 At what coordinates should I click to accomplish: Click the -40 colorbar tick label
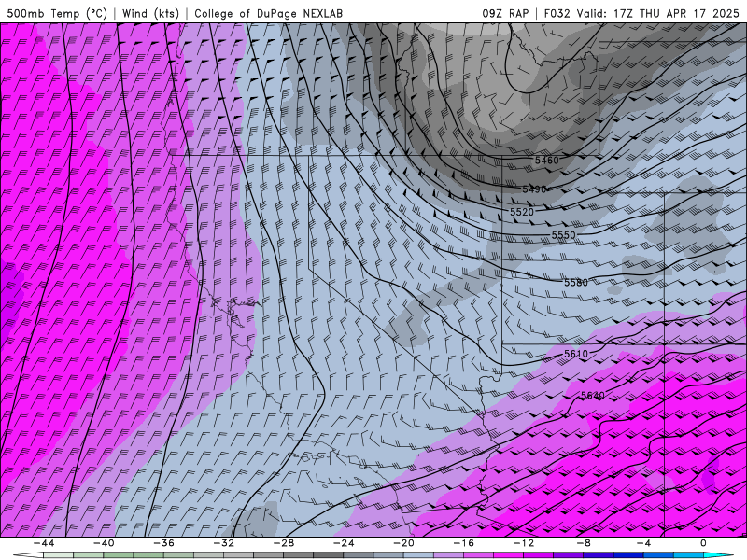tap(104, 543)
